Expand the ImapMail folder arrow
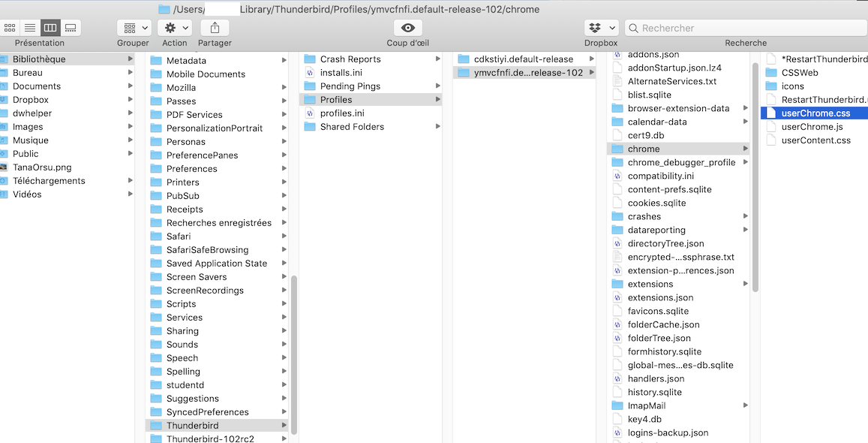This screenshot has width=868, height=443. pyautogui.click(x=746, y=405)
